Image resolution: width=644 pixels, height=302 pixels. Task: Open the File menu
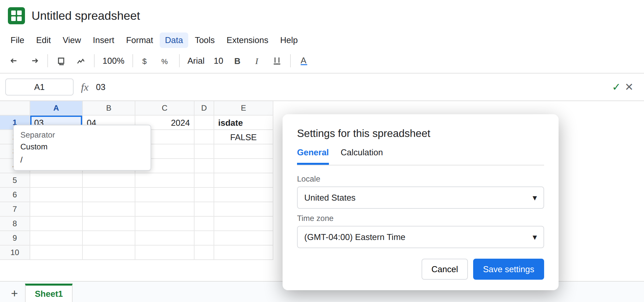point(17,40)
